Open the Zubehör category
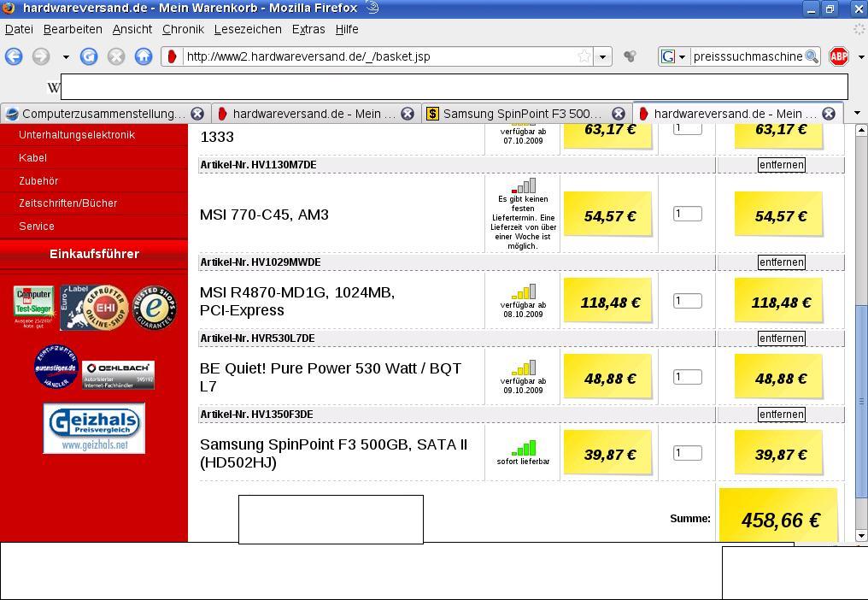Screen dimensions: 868x600 38,181
